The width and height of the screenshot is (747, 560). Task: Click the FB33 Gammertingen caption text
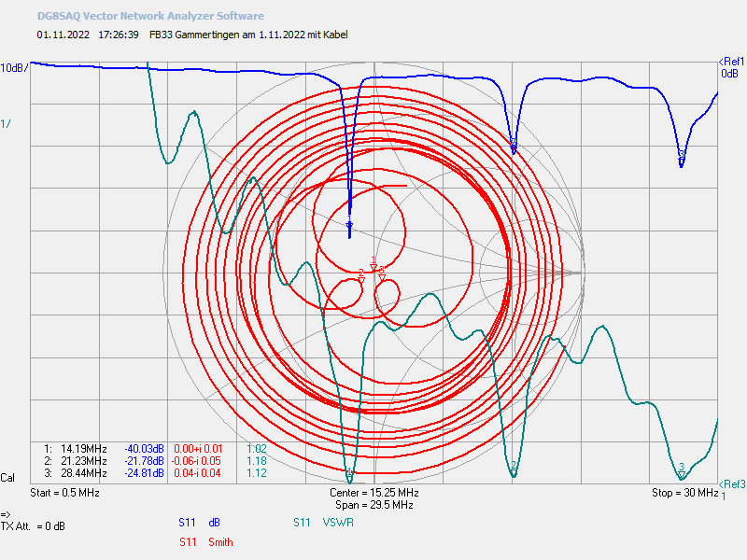tap(248, 35)
